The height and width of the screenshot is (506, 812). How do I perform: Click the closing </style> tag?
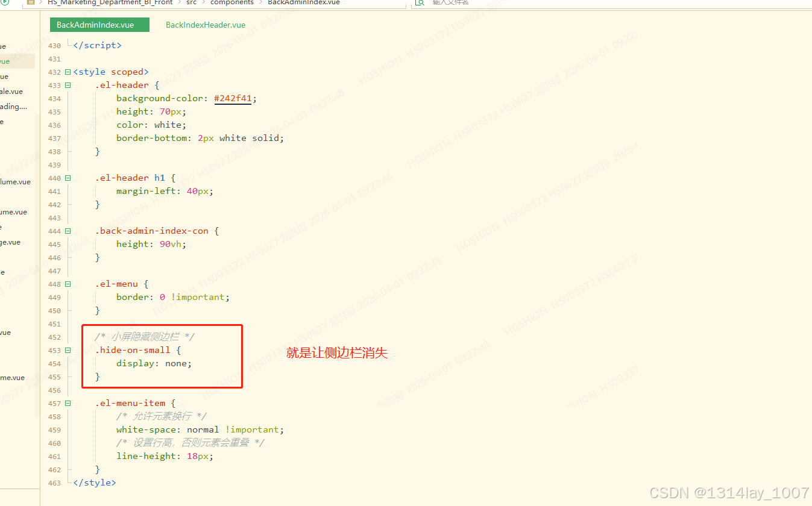95,483
